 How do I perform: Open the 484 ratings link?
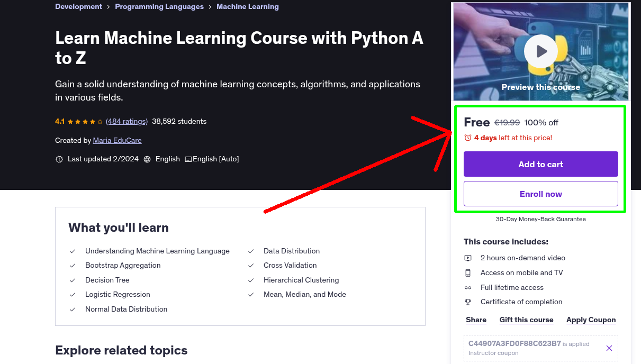pyautogui.click(x=127, y=121)
